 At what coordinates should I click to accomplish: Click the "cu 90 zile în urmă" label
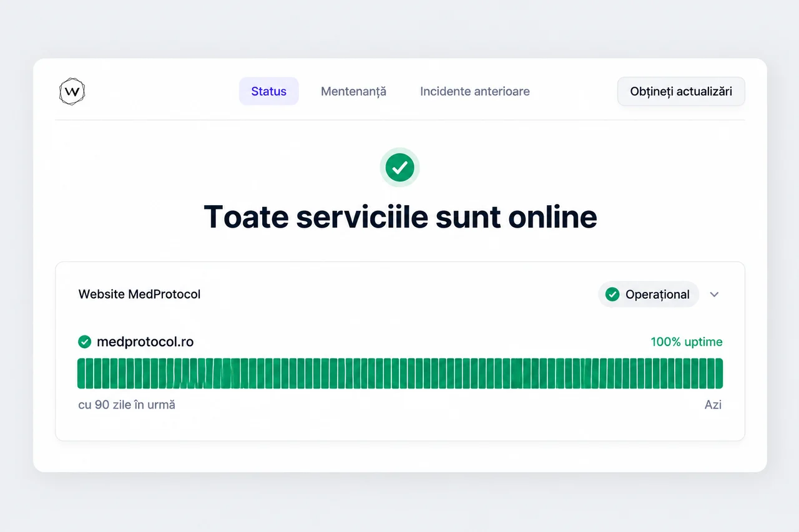pyautogui.click(x=127, y=405)
